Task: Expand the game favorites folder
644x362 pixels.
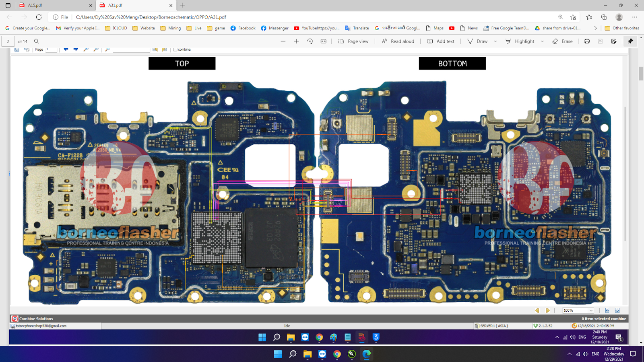Action: pyautogui.click(x=216, y=28)
